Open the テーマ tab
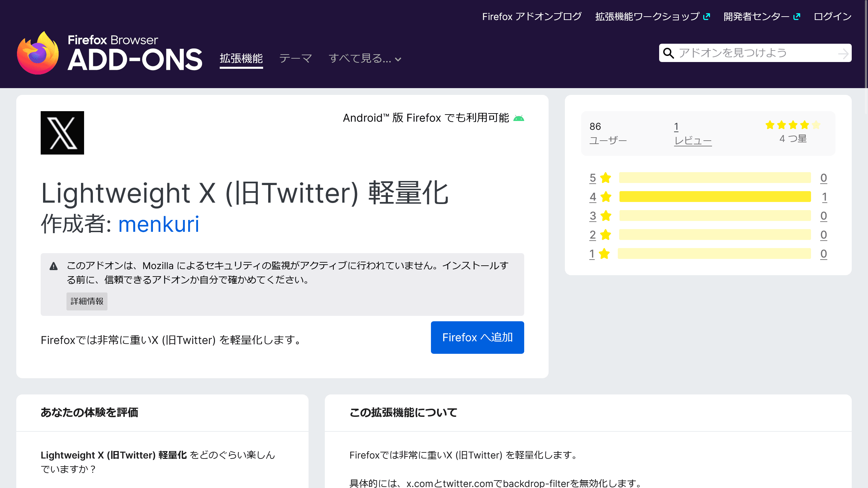The width and height of the screenshot is (868, 488). tap(296, 59)
